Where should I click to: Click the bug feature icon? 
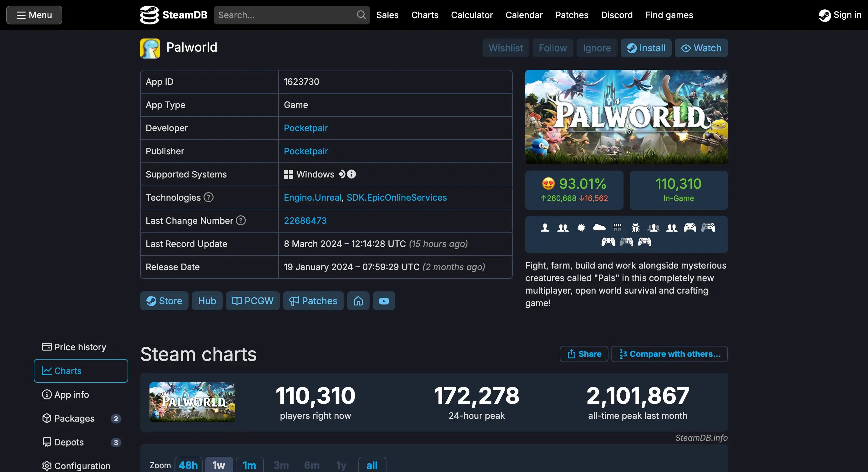point(635,228)
